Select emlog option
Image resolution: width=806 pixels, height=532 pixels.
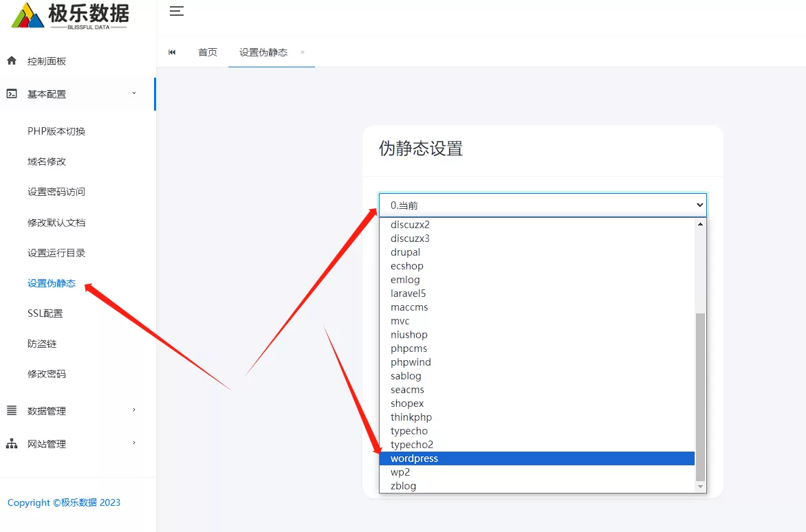[x=537, y=279]
